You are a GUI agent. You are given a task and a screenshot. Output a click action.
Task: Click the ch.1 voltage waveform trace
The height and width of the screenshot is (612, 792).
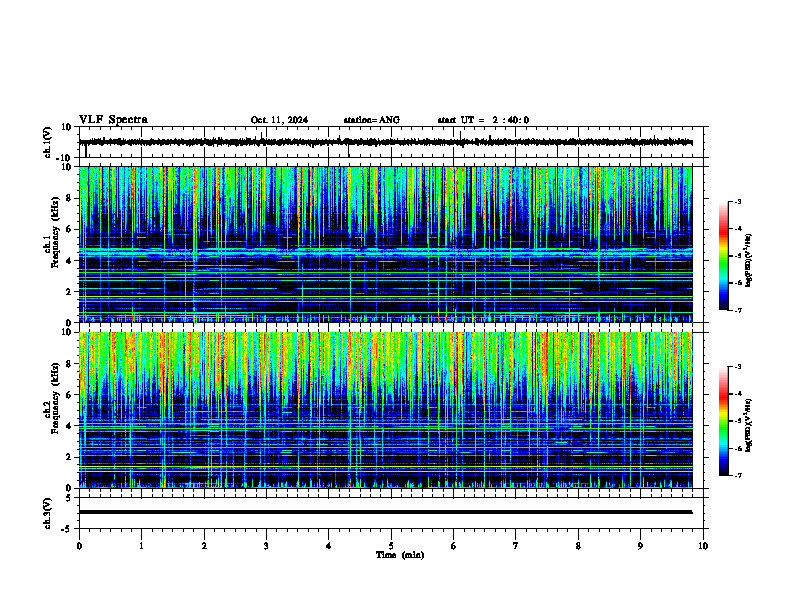(386, 142)
